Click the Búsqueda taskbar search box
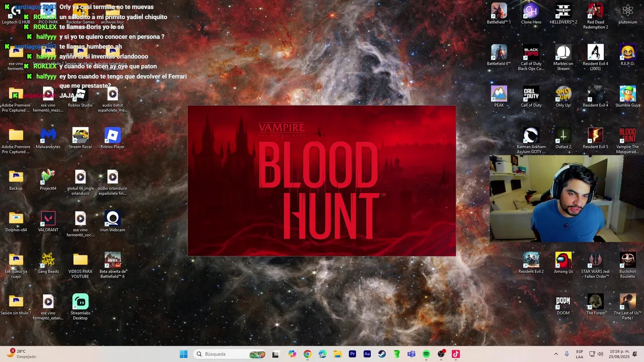 point(230,354)
